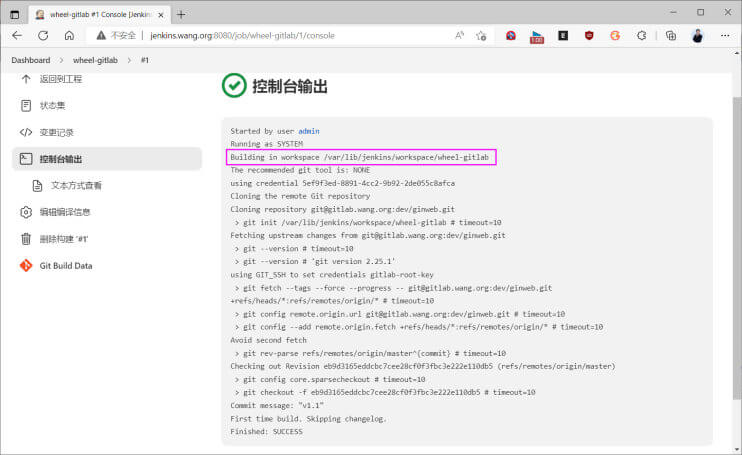The image size is (742, 455).
Task: Click the gear icon beside 编辑编译信息
Action: click(x=26, y=212)
